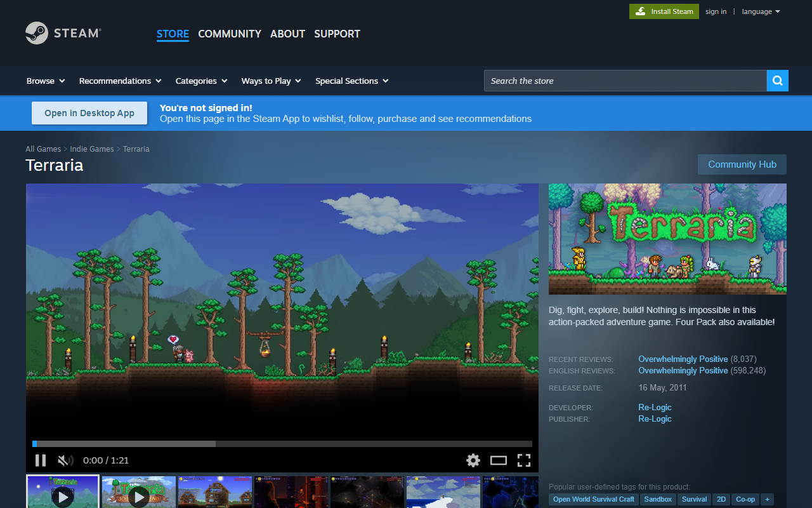
Task: Click Open in Desktop App button
Action: click(89, 113)
